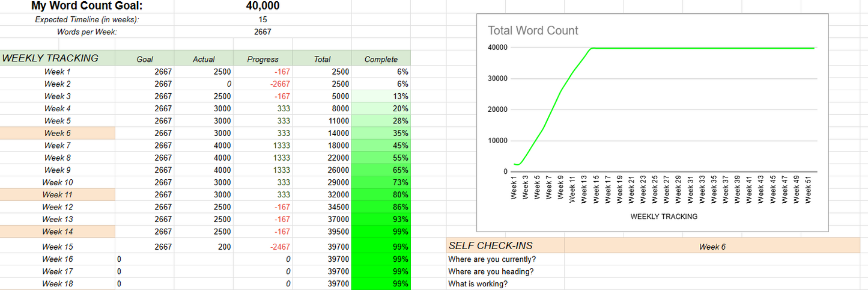Click the WEEKLY TRACKING chart axis title
Image resolution: width=868 pixels, height=290 pixels.
point(664,217)
